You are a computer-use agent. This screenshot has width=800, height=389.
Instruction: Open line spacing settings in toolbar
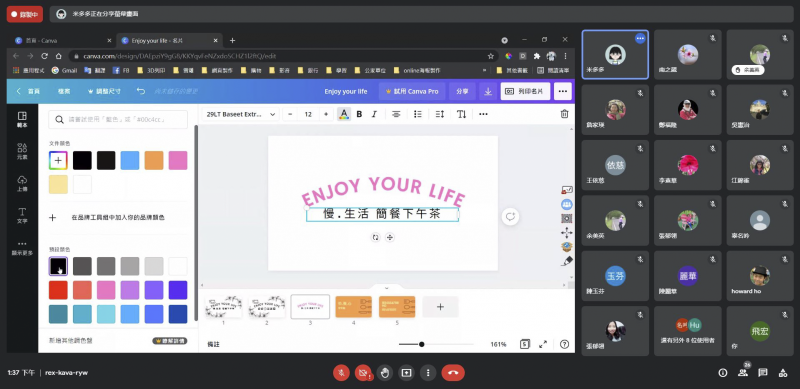click(440, 114)
